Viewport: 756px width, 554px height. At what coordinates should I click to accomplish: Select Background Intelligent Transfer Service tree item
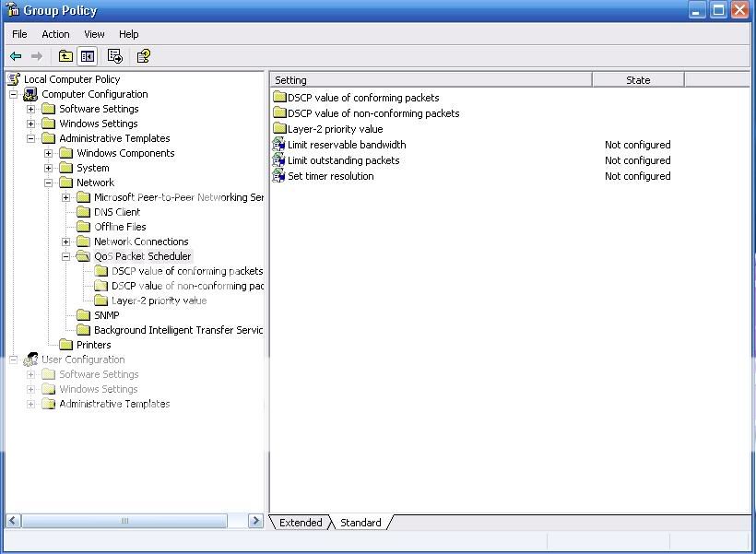point(178,330)
